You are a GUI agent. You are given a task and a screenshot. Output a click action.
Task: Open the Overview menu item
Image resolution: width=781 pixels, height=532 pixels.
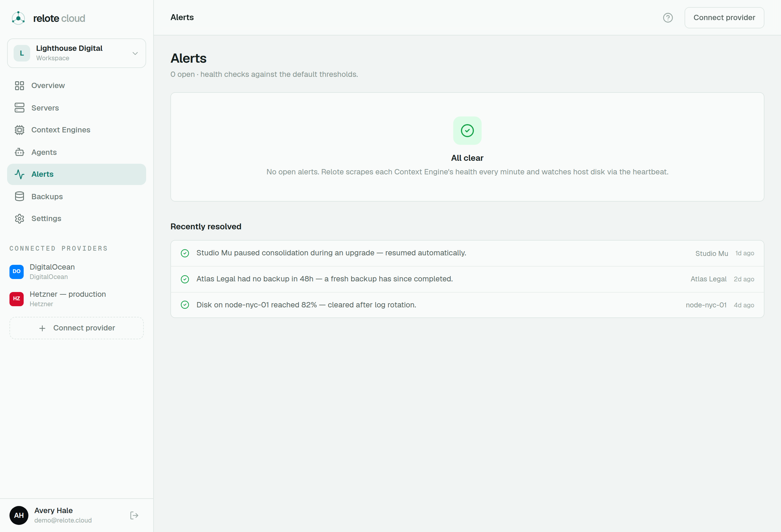[77, 86]
